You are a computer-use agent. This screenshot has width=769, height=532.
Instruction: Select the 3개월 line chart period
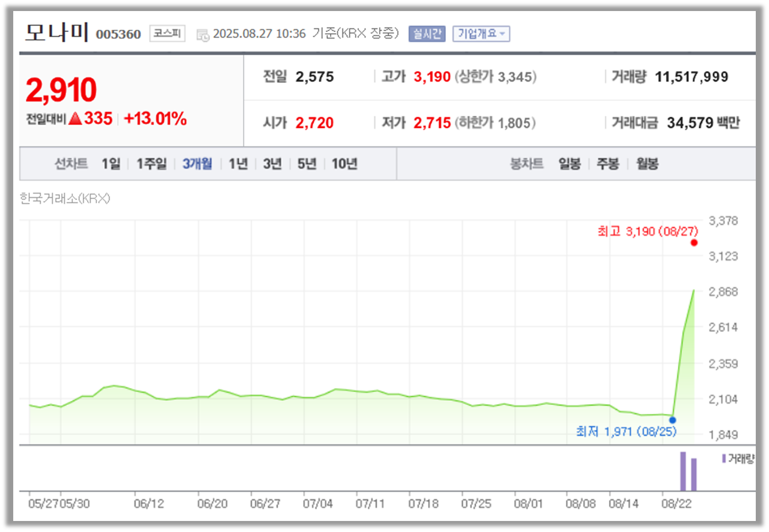pyautogui.click(x=197, y=164)
